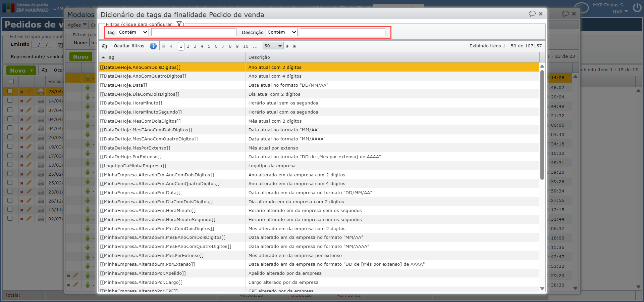Open the blue help question mark icon
The height and width of the screenshot is (302, 644).
click(x=153, y=46)
